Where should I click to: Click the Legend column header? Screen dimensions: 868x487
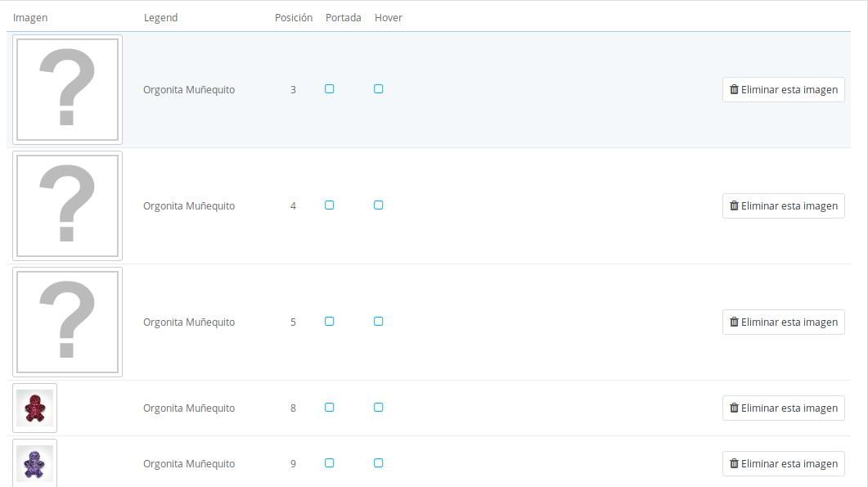click(x=160, y=18)
